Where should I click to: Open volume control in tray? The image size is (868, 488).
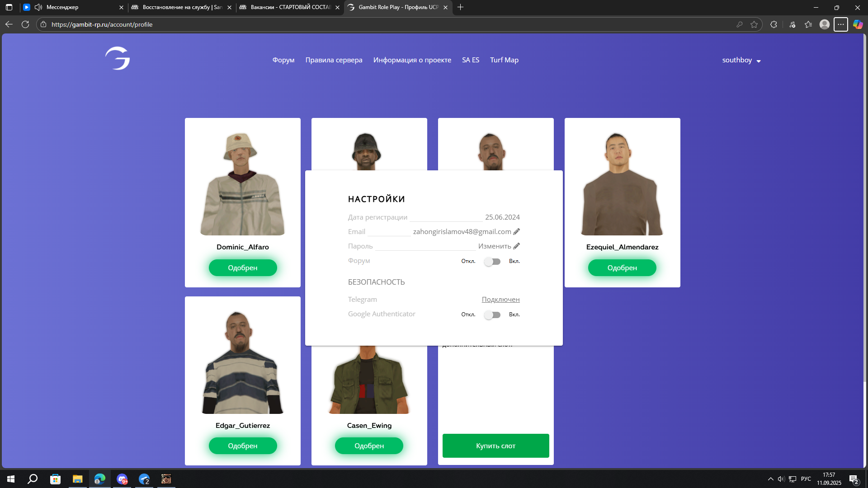(781, 479)
